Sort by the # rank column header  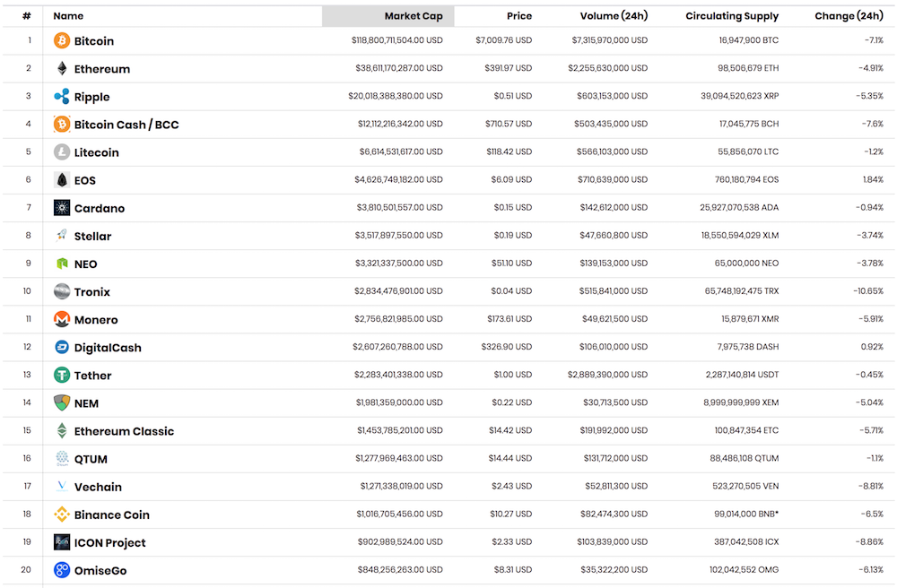(x=26, y=16)
